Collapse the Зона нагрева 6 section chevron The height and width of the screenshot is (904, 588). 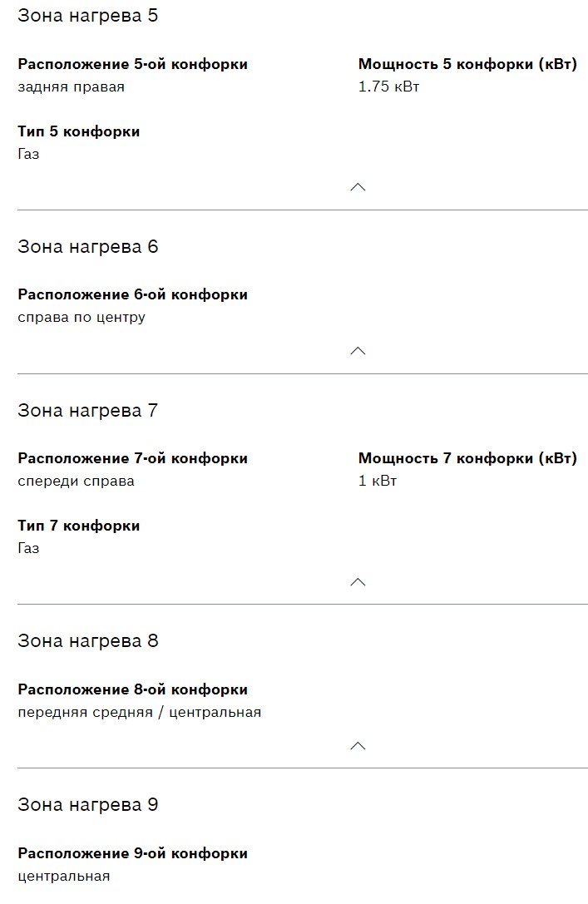click(x=358, y=351)
